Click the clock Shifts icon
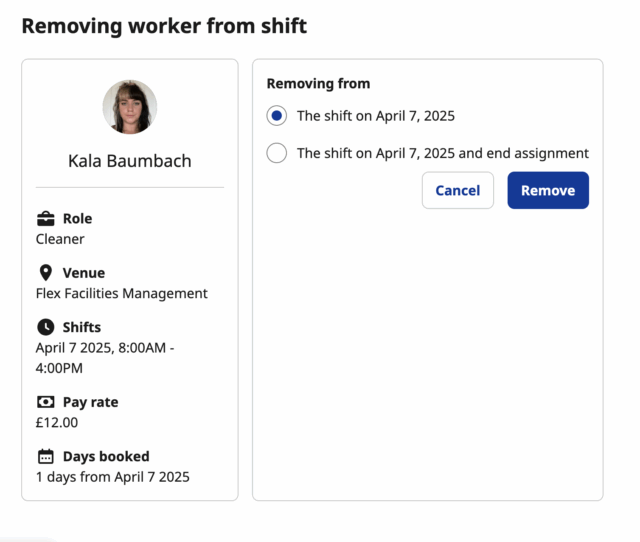This screenshot has width=640, height=542. click(x=45, y=327)
